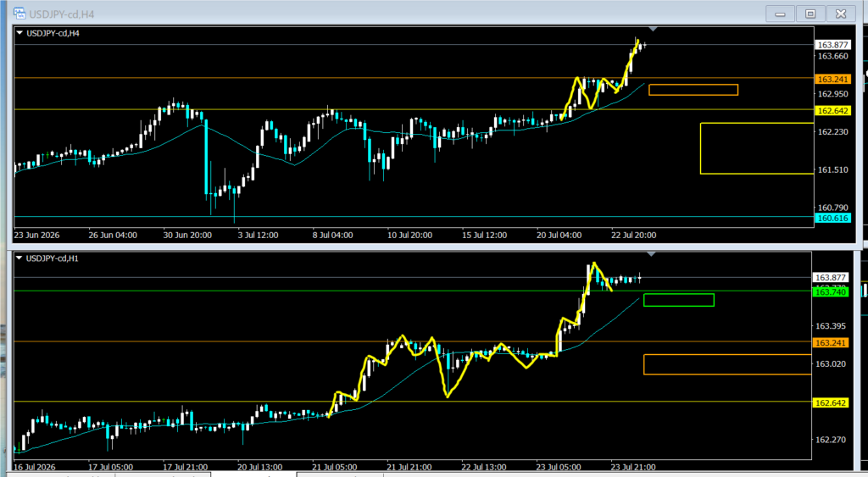Click the 163.877 current price label in H4 chart
This screenshot has height=477, width=868.
coord(832,45)
